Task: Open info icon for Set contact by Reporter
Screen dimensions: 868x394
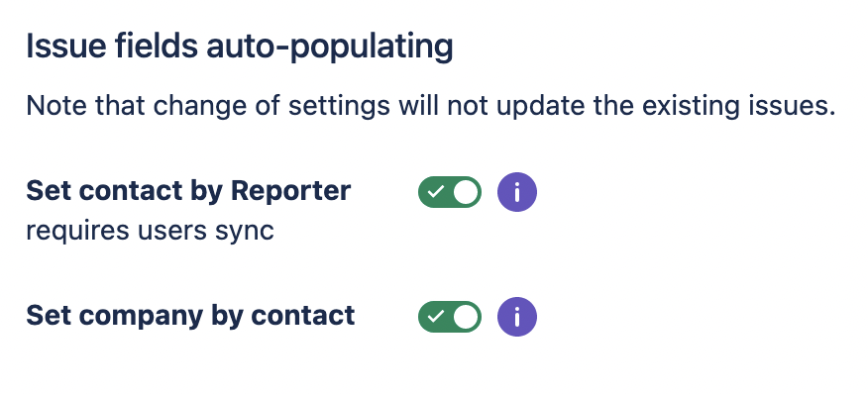Action: [516, 192]
